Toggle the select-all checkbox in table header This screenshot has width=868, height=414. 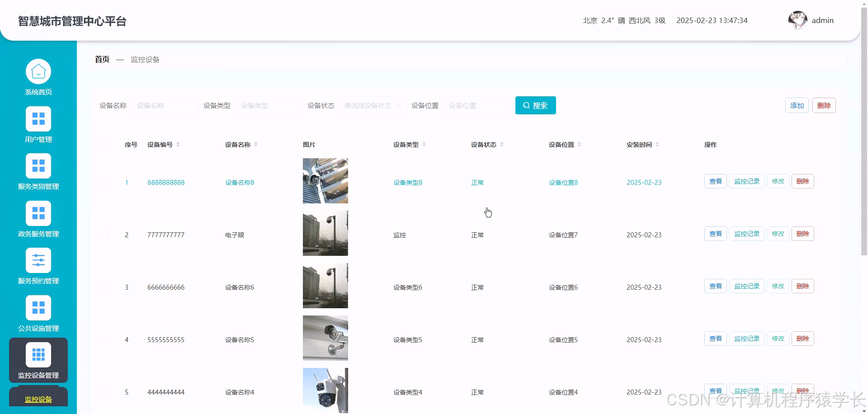click(105, 145)
